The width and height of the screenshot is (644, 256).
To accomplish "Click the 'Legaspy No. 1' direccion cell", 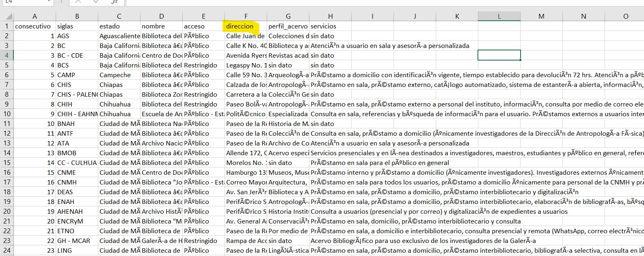I will pos(246,65).
